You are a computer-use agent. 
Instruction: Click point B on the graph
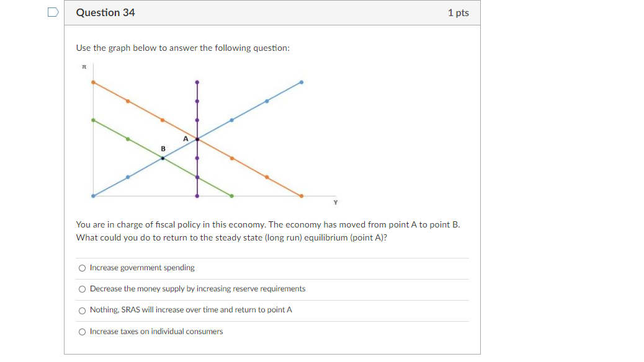(163, 159)
